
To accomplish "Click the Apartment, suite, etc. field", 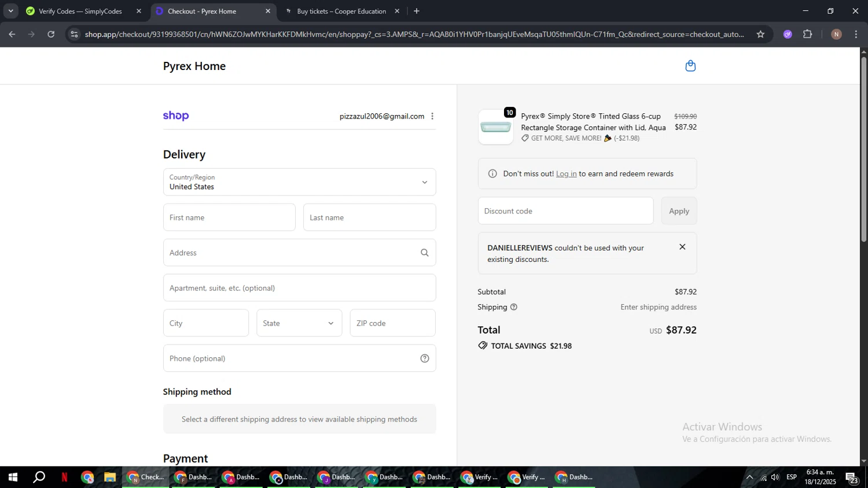I will pos(299,288).
